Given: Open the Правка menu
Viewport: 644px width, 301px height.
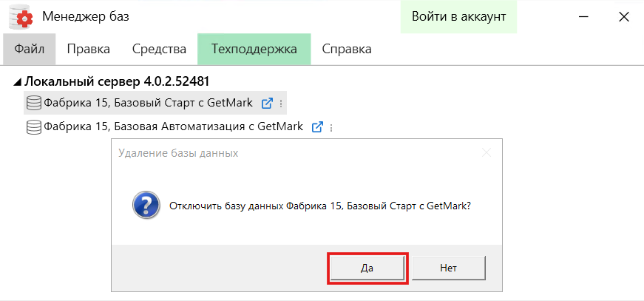Looking at the screenshot, I should (88, 50).
